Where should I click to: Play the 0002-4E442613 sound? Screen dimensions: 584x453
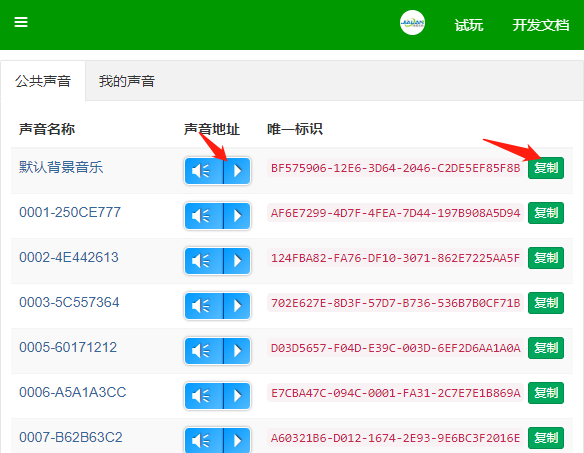237,261
